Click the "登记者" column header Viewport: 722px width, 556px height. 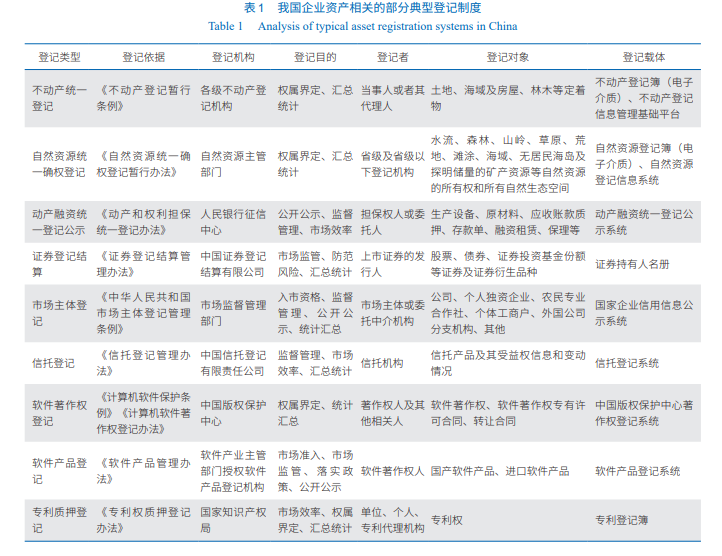tap(393, 58)
